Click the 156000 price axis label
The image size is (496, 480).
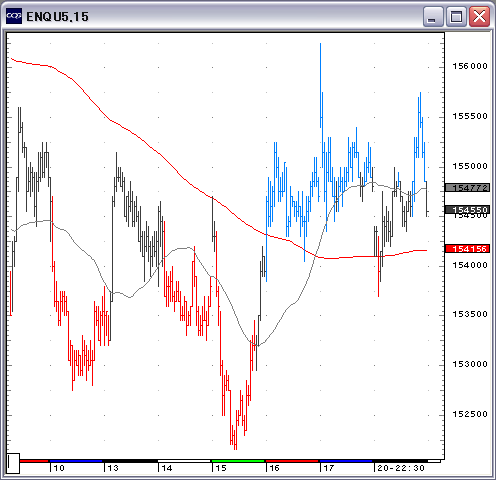point(470,66)
